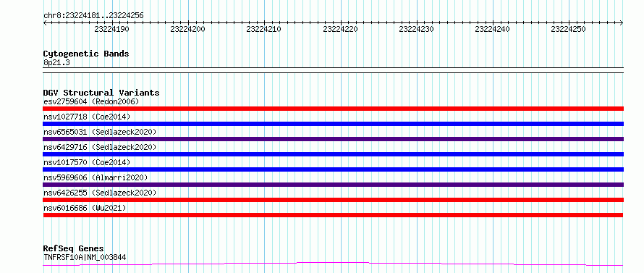Select the blue bar under nsv1017570
This screenshot has width=644, height=273.
coord(333,169)
